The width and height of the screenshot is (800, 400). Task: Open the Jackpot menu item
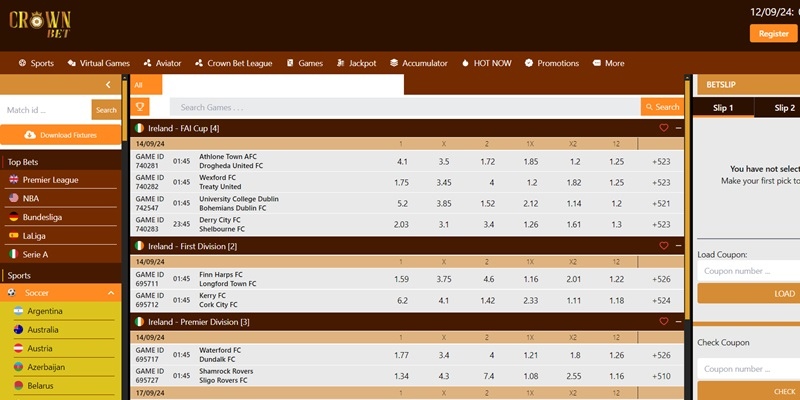coord(355,63)
